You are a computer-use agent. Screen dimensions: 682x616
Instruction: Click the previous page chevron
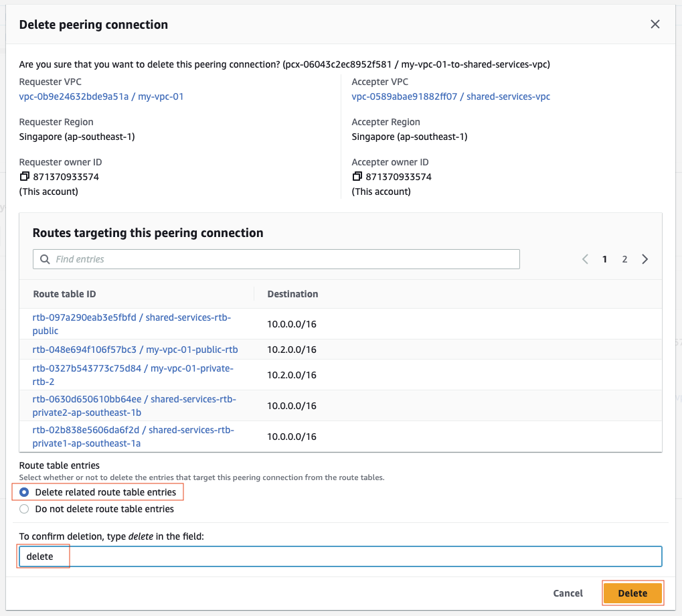click(x=584, y=259)
